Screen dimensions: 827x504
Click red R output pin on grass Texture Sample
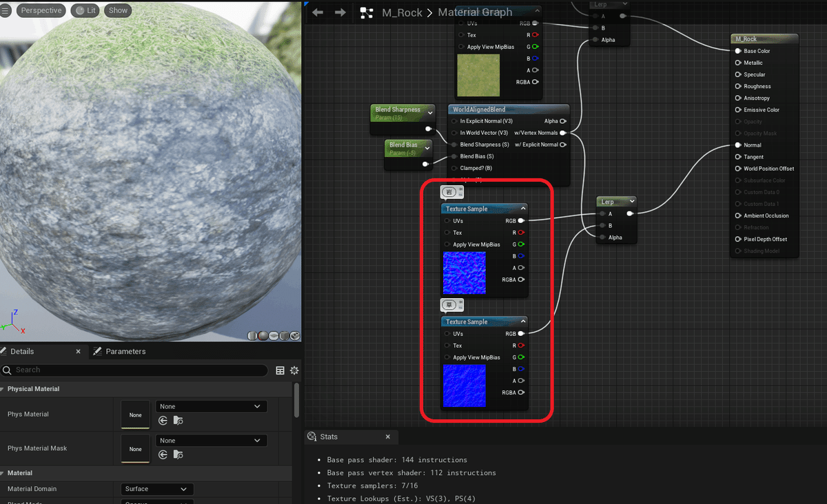click(535, 34)
